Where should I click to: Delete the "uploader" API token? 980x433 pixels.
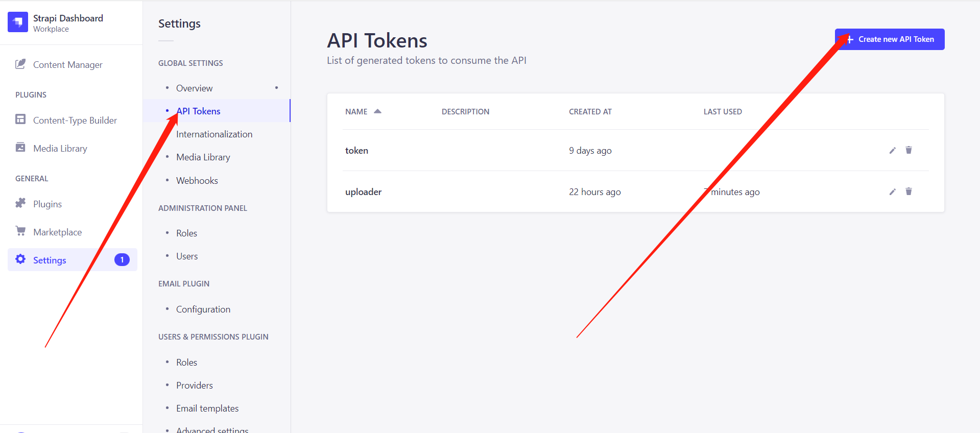coord(909,191)
